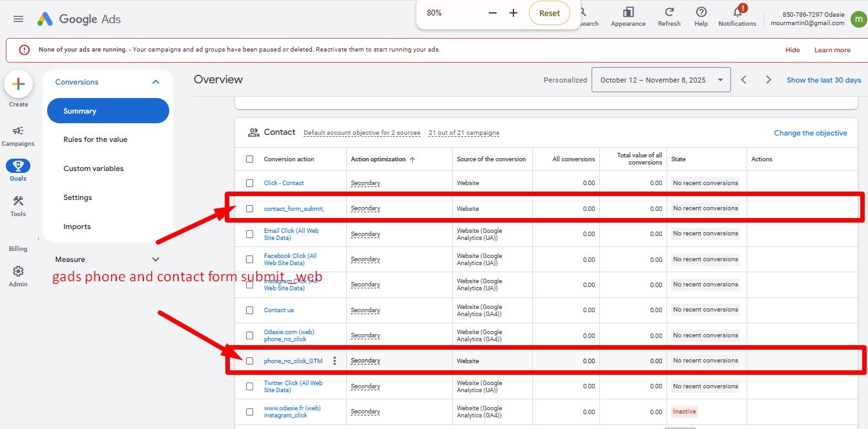Open Secondary dropdown for Twitter Click

click(366, 386)
